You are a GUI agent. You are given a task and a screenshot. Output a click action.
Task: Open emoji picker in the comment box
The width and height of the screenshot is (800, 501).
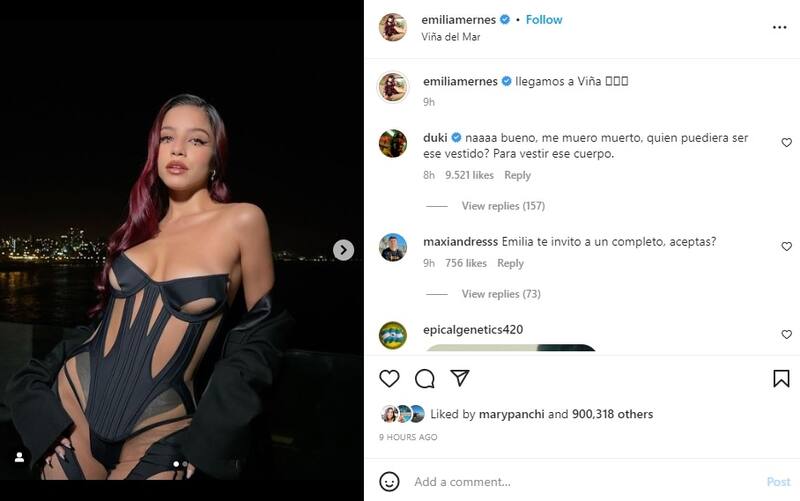click(x=389, y=481)
